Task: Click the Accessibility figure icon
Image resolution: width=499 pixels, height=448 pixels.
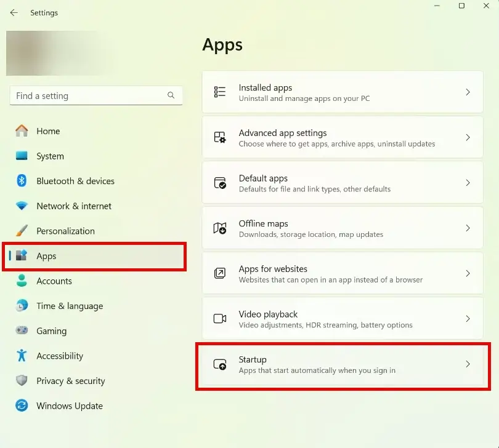Action: click(x=22, y=355)
